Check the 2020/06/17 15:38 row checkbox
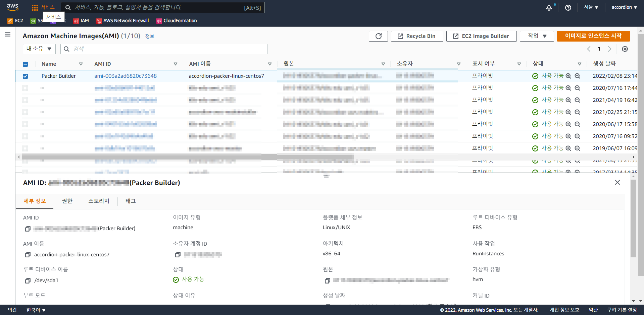Image resolution: width=644 pixels, height=315 pixels. tap(25, 124)
